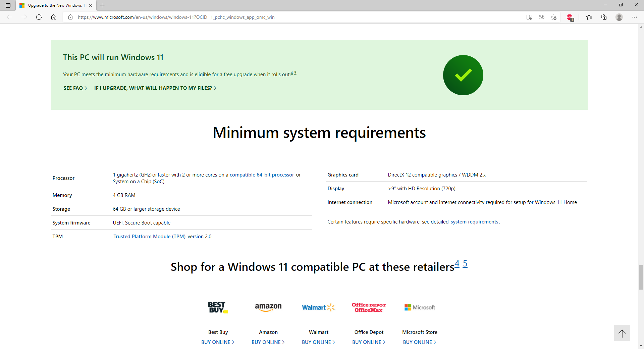Click the 'Microsoft Store' retailer name text
The image size is (644, 349).
pyautogui.click(x=420, y=332)
